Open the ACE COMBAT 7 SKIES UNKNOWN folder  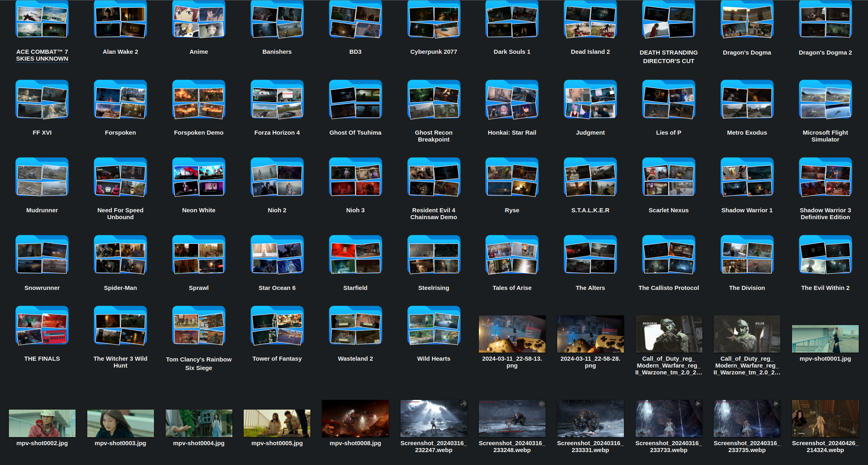coord(42,19)
